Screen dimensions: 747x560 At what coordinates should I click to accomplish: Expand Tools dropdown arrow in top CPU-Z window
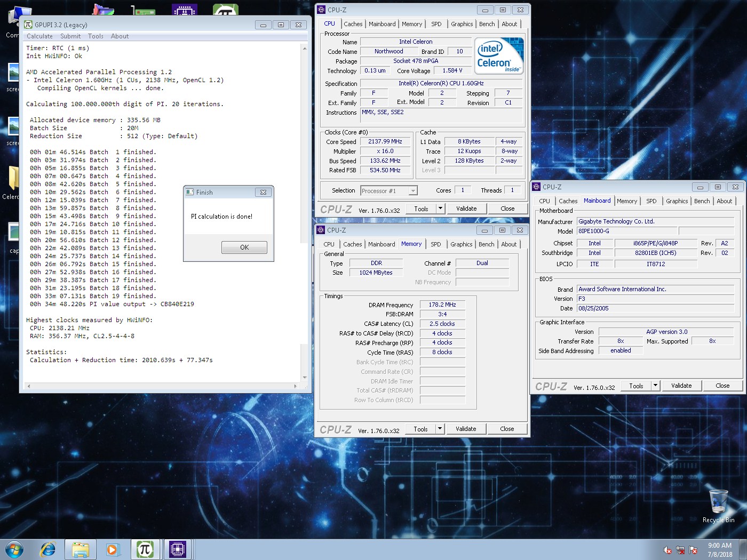pyautogui.click(x=441, y=209)
